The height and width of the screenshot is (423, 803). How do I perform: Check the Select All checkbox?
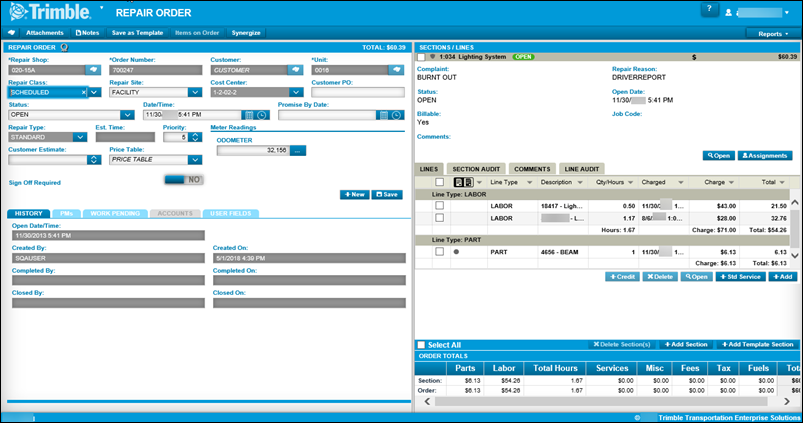pyautogui.click(x=421, y=344)
